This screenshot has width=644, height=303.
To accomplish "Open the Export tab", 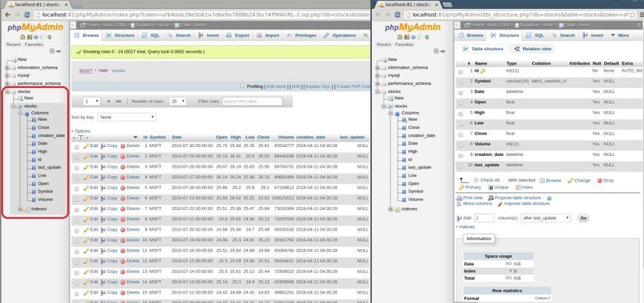I will [238, 35].
